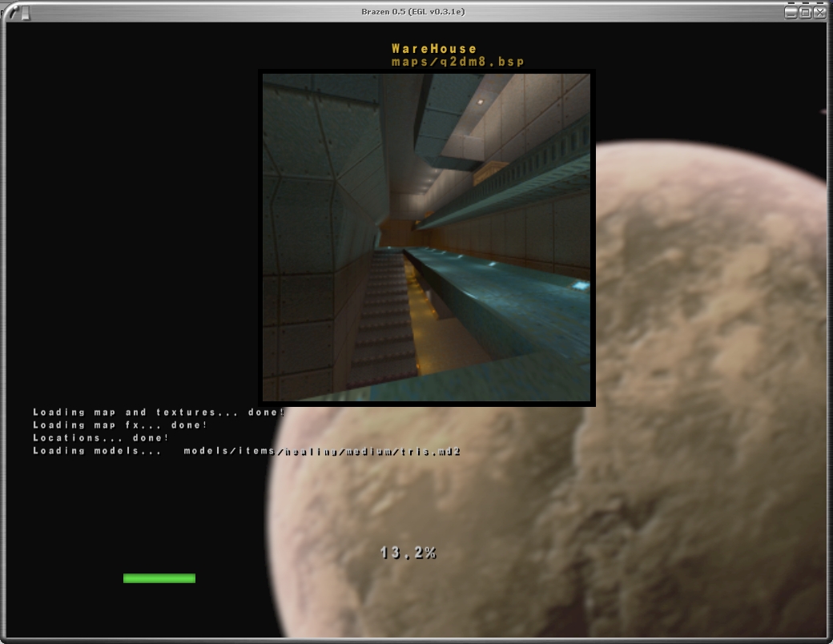Click 'Loading models...' status label
Viewport: 833px width, 644px height.
point(97,451)
